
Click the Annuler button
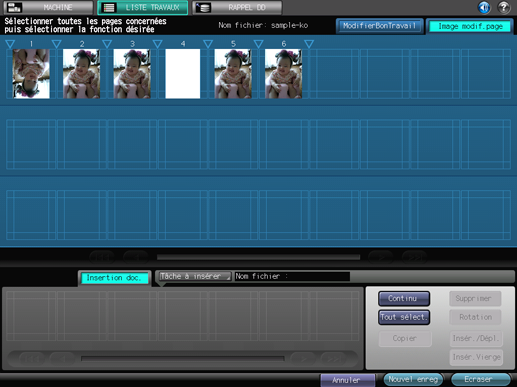point(347,380)
